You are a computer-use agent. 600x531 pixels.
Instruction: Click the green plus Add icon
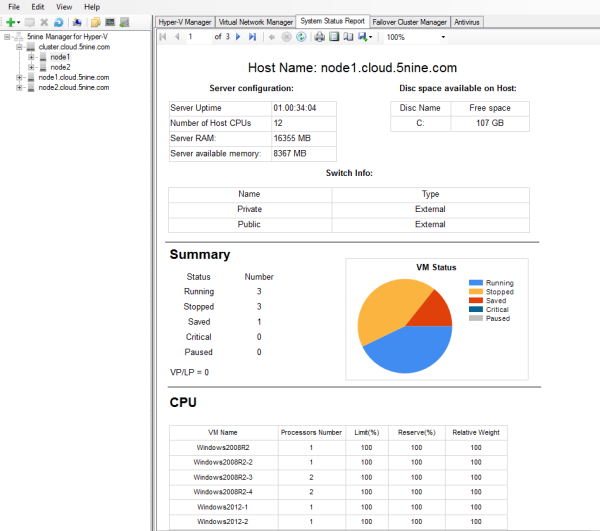[11, 22]
